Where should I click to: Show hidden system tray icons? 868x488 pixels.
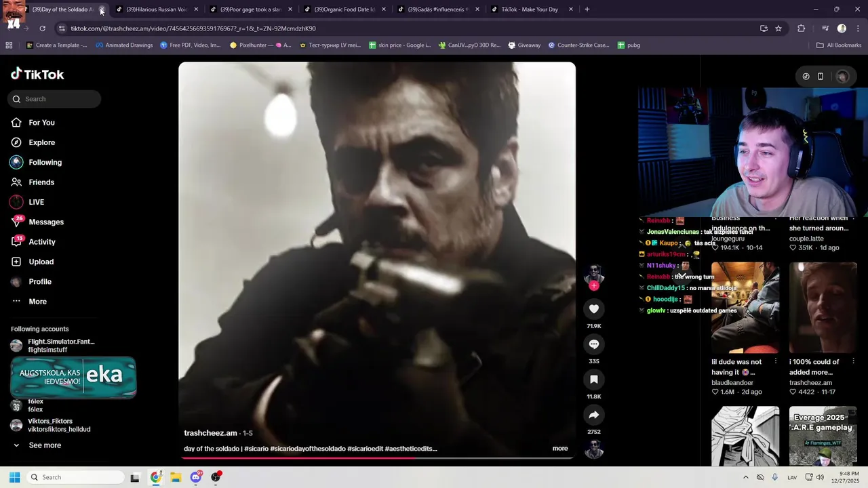(x=745, y=477)
